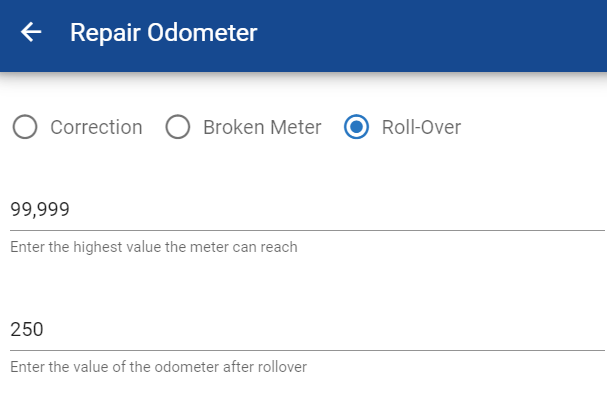This screenshot has width=607, height=408.
Task: Focus the odometer after rollover field
Action: pos(300,330)
